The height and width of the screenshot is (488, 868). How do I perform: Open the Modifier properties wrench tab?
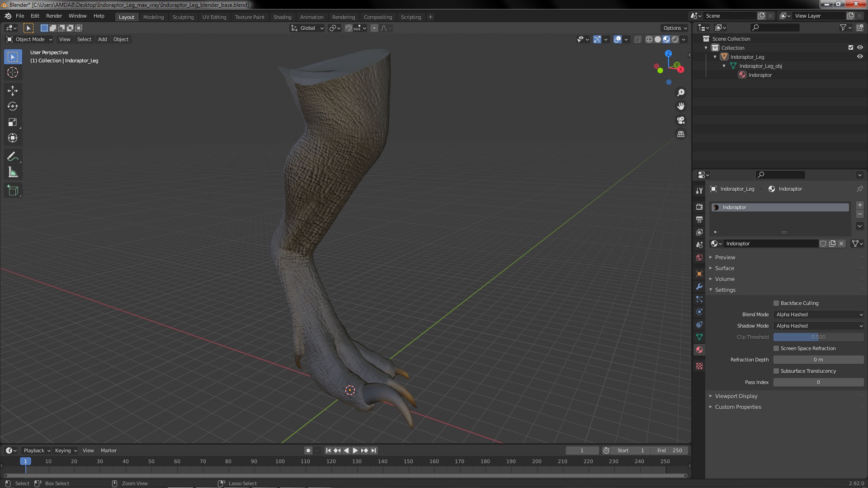[699, 286]
